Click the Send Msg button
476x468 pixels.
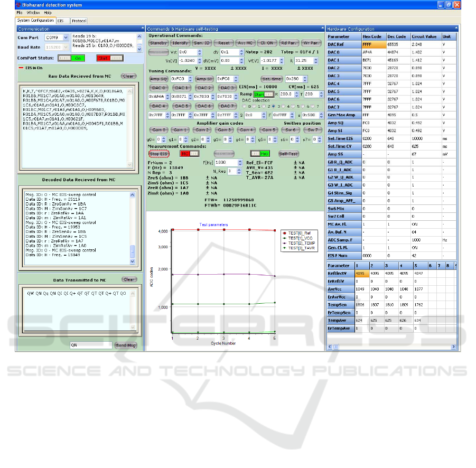[x=126, y=345]
